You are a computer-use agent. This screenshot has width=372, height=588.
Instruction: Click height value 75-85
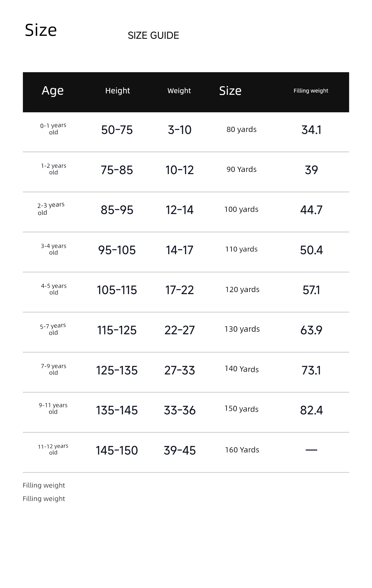pos(117,170)
